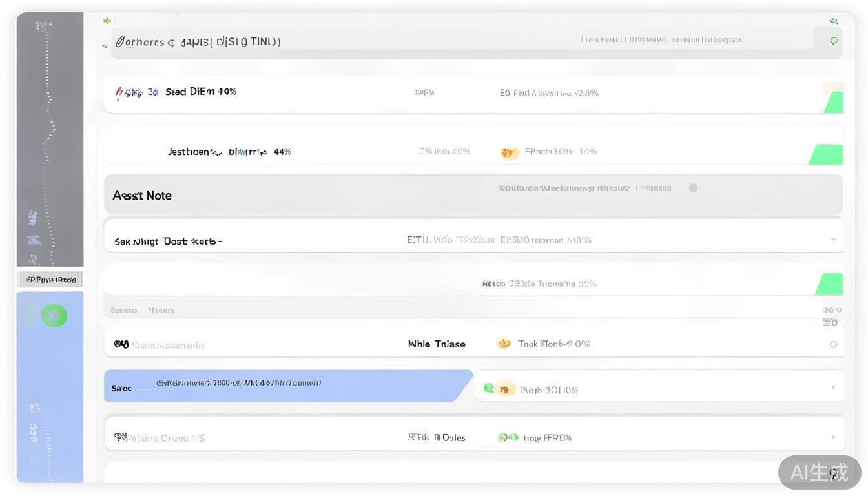Select the radio circle on 'Whle Tnase' row

(833, 344)
